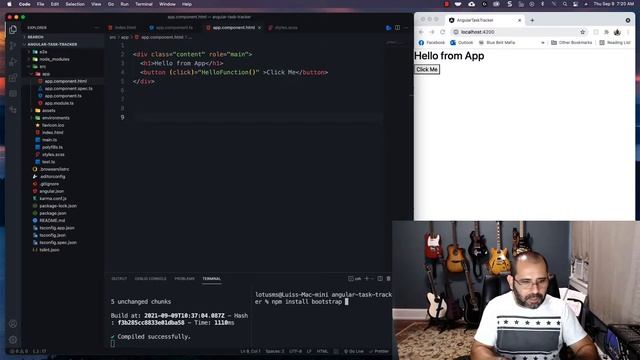
Task: Switch to the OUTPUT panel tab
Action: 119,279
